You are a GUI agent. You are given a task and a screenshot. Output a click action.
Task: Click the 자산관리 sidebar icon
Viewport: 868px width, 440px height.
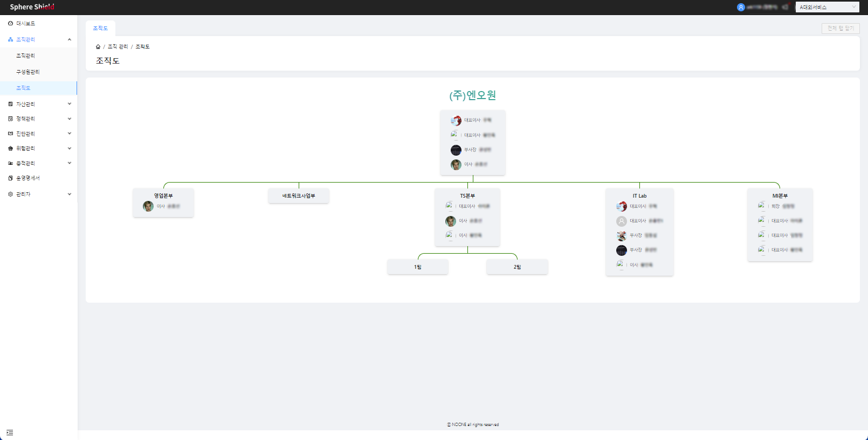tap(10, 104)
